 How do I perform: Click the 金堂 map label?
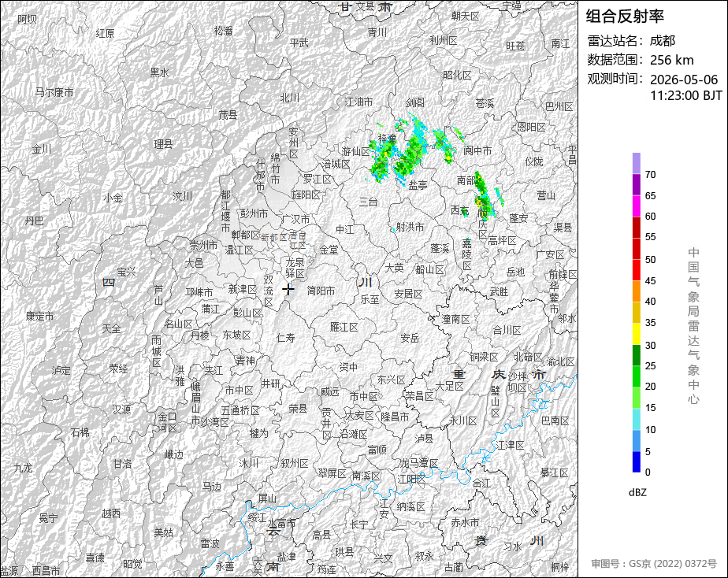329,250
